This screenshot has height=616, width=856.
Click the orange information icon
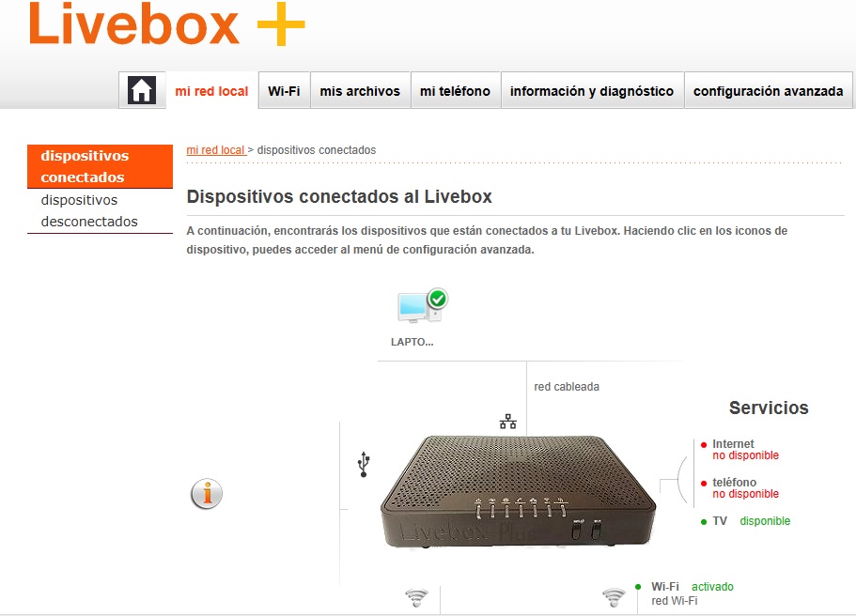pos(207,494)
